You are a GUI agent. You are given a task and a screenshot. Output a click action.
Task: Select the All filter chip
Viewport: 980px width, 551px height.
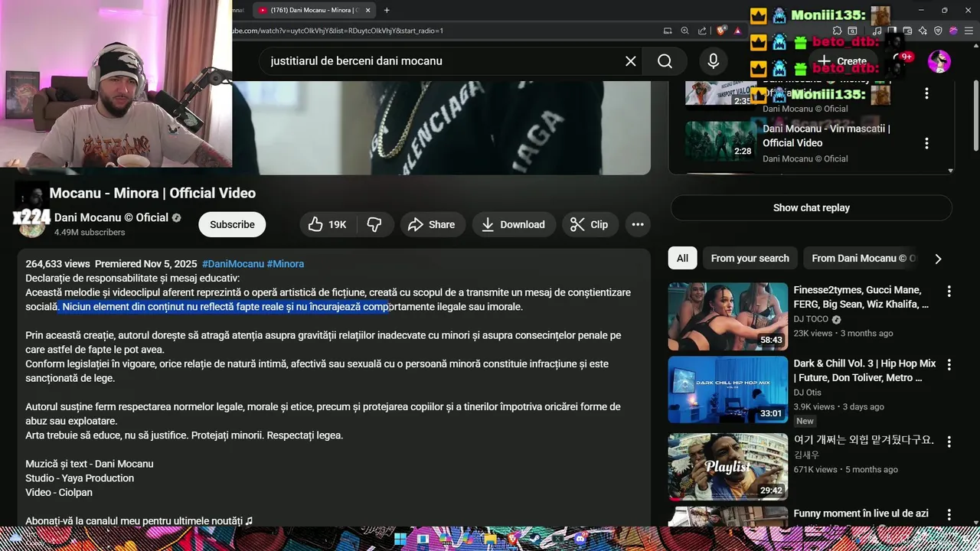[x=682, y=258]
